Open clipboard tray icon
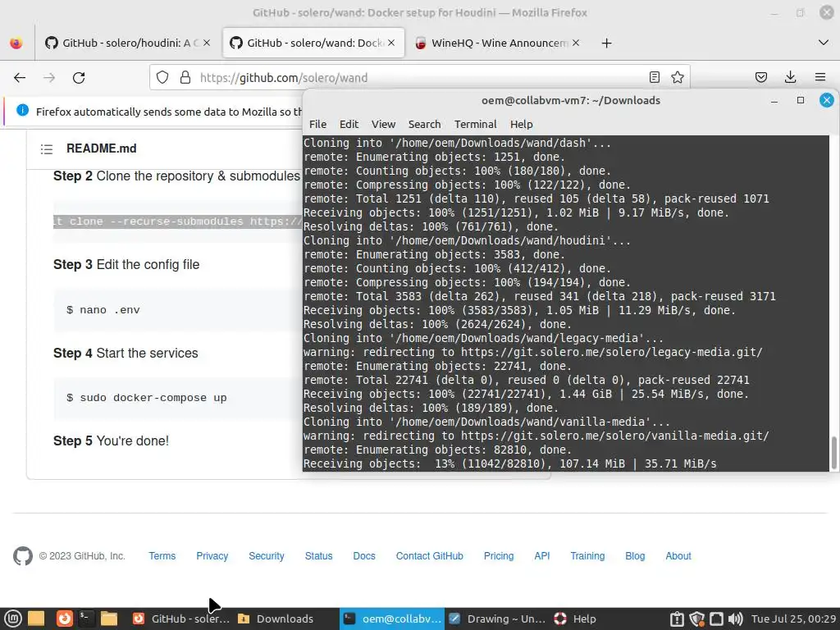The height and width of the screenshot is (630, 840). (x=677, y=619)
